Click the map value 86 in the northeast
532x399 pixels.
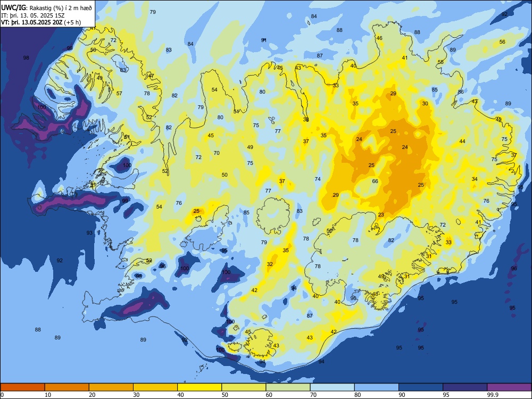point(460,92)
